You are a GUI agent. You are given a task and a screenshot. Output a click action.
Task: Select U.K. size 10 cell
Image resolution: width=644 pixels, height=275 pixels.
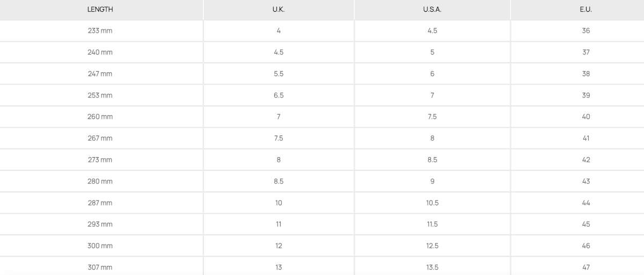(279, 203)
